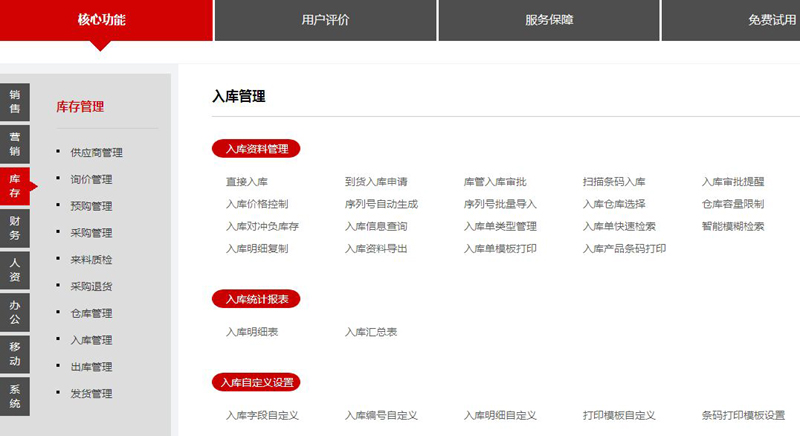Select 采购管理 from the inventory list

point(91,233)
